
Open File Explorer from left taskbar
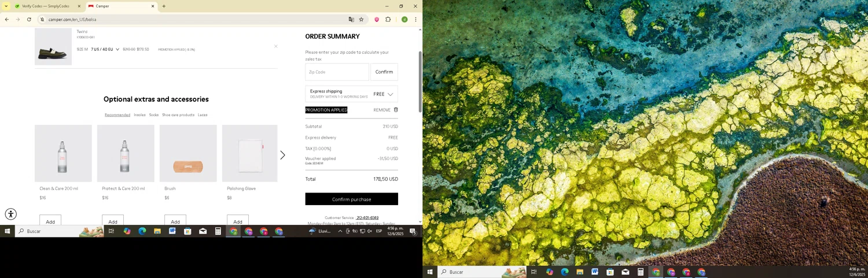(x=157, y=231)
